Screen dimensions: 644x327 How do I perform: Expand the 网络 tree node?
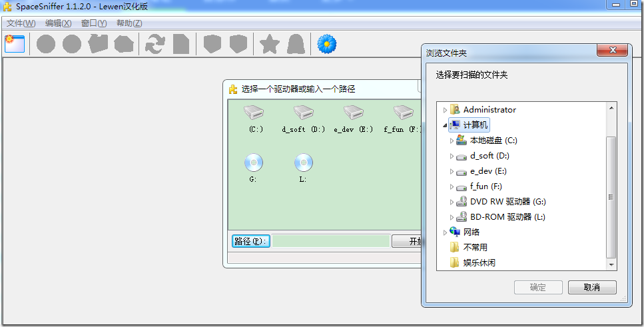(x=445, y=232)
